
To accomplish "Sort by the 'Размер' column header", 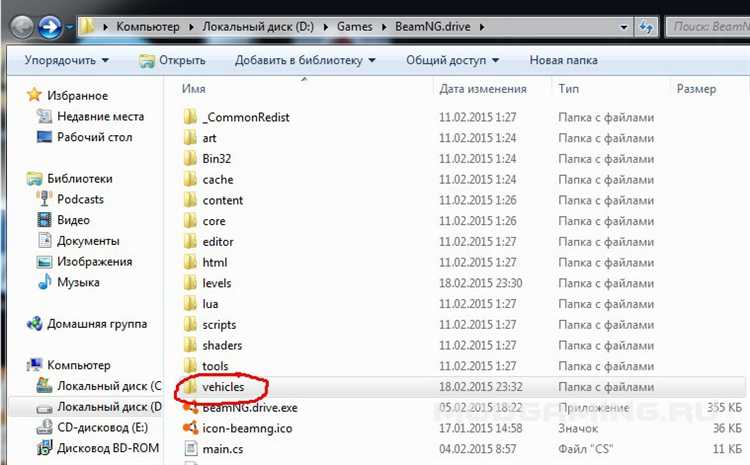I will pos(696,89).
